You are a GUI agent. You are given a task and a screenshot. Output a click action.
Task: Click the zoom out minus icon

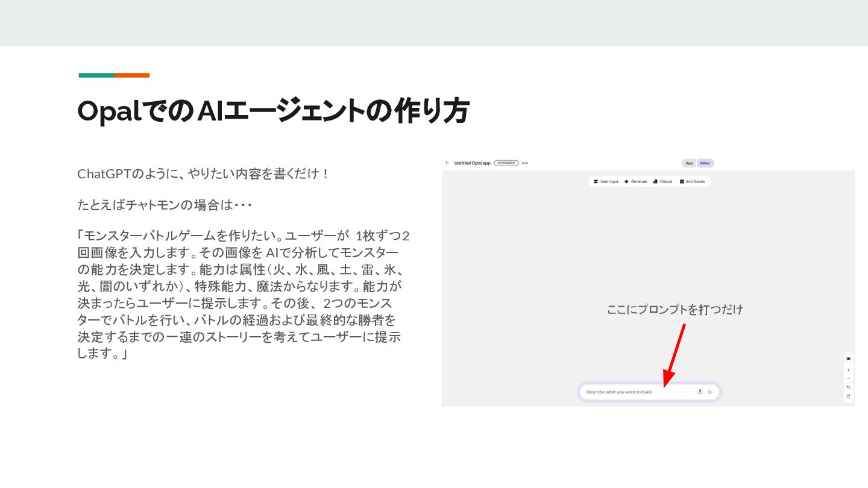pyautogui.click(x=849, y=378)
